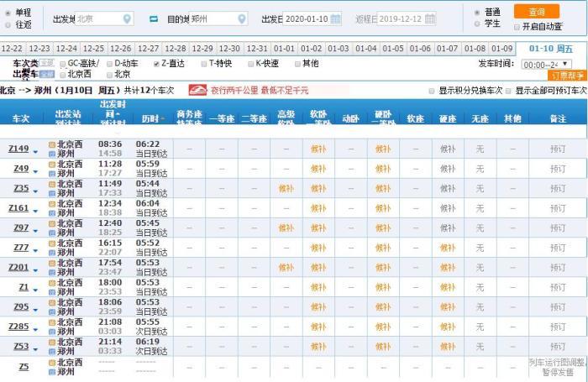The image size is (588, 382).
Task: Check the GC-高铁/城际 train type checkbox
Action: 62,64
